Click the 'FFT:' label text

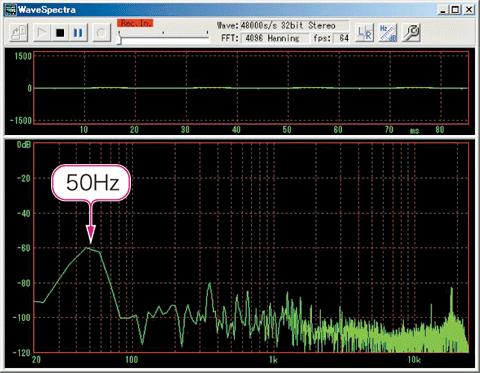[230, 38]
